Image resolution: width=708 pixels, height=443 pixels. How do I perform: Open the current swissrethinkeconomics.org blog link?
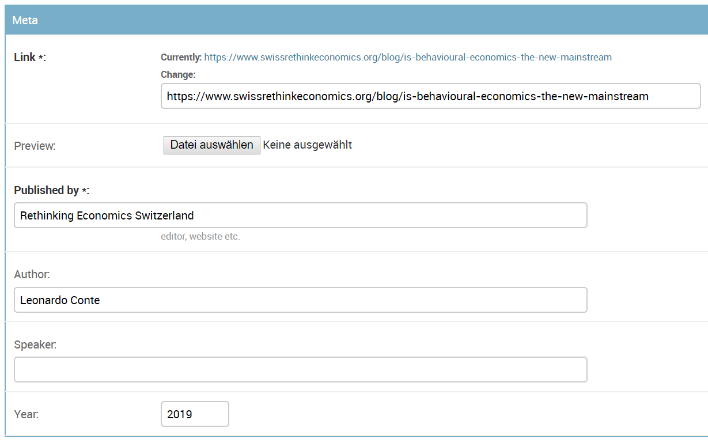408,57
